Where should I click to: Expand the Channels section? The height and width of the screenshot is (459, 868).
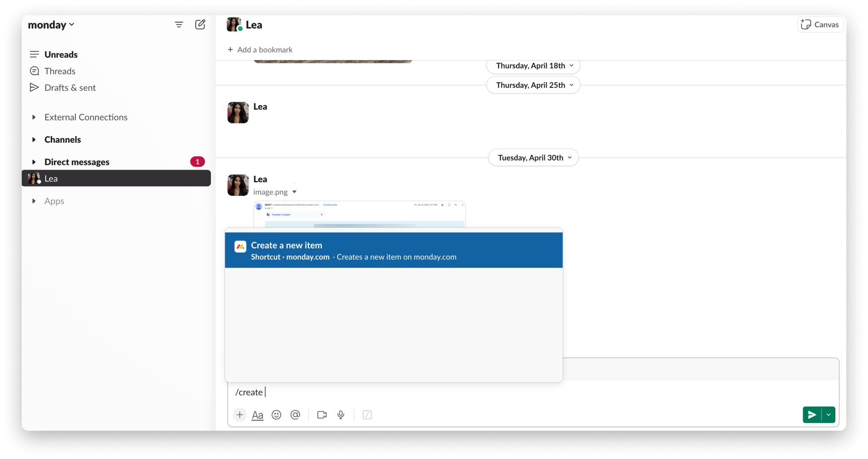(x=34, y=140)
